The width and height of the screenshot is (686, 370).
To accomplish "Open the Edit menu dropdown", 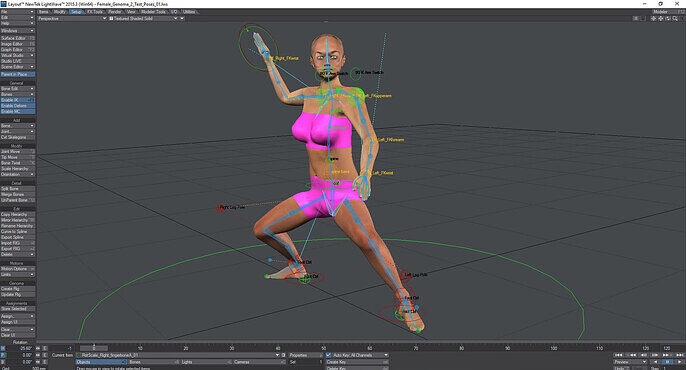I will click(18, 17).
